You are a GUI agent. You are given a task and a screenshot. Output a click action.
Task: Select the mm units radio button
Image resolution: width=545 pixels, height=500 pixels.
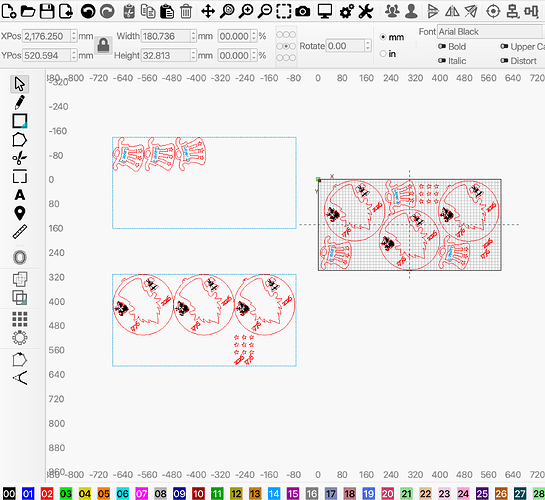point(383,37)
